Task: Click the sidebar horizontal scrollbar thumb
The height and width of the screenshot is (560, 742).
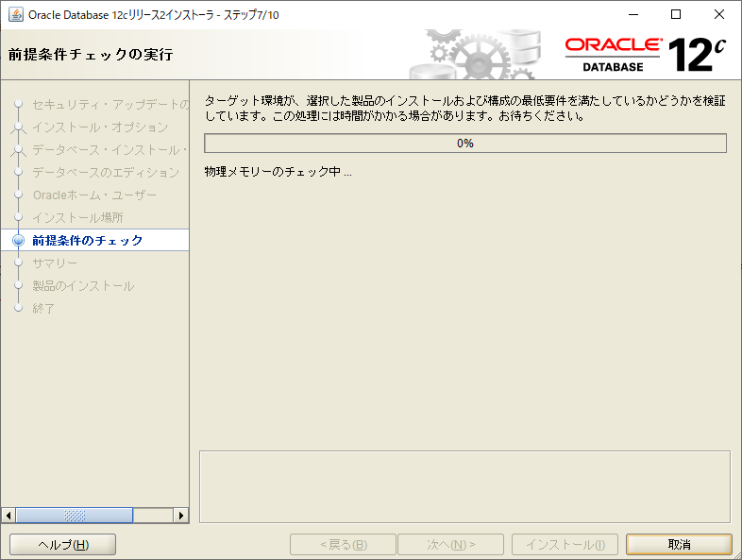Action: tap(75, 515)
